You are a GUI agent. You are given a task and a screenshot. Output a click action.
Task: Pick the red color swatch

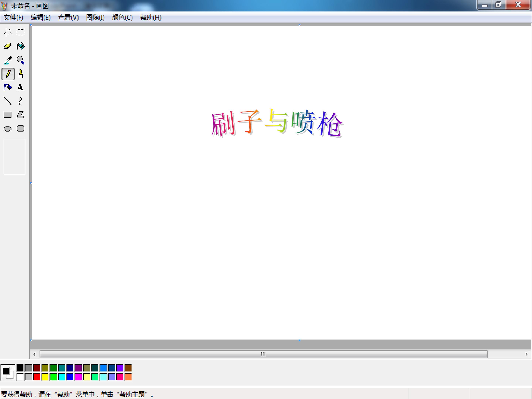pos(37,377)
